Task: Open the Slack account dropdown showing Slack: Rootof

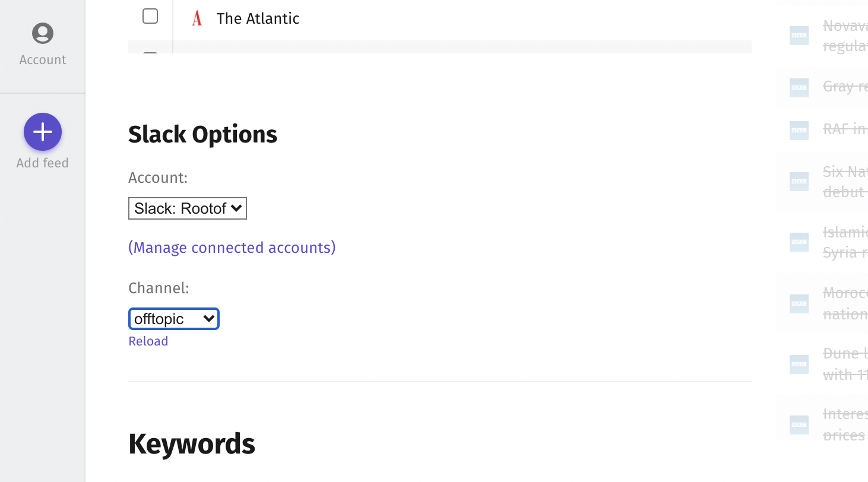Action: [x=187, y=208]
